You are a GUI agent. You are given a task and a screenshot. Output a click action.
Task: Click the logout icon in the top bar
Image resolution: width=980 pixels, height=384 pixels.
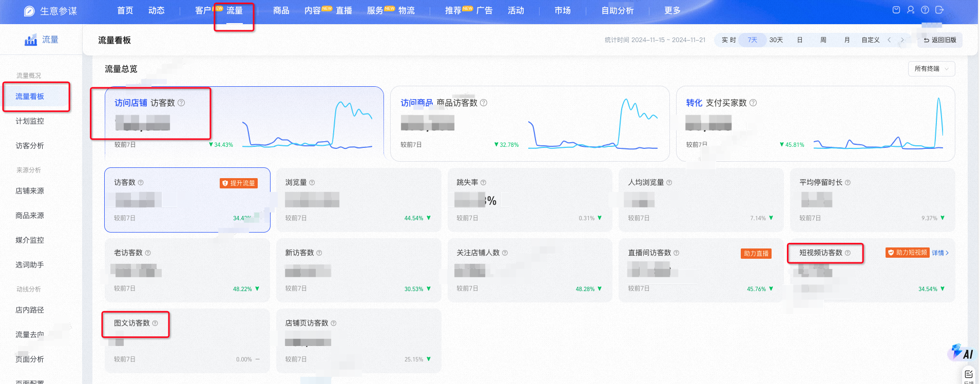point(939,10)
